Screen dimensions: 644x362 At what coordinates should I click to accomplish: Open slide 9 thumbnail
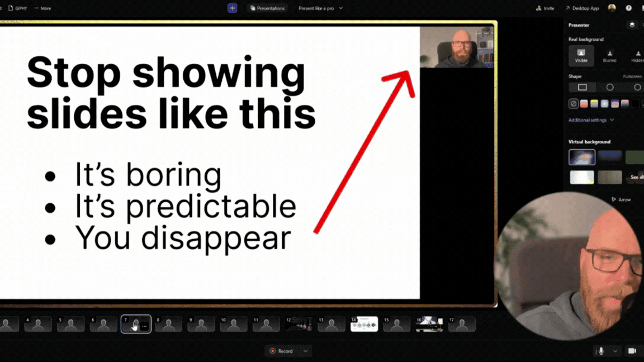point(201,324)
